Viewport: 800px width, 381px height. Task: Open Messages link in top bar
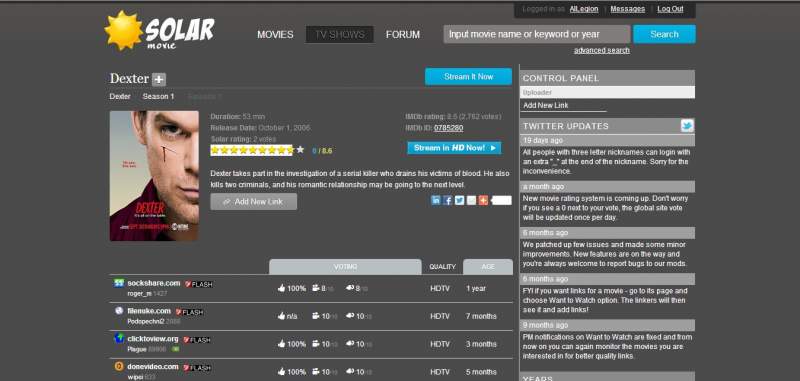click(x=628, y=9)
